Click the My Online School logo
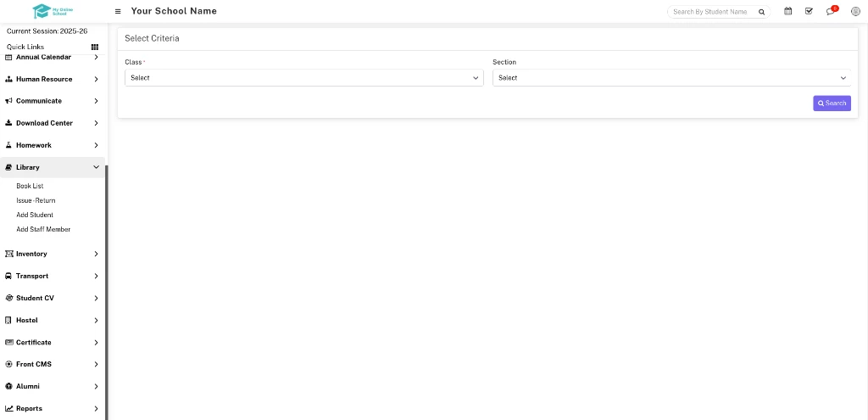This screenshot has width=868, height=420. [x=53, y=10]
